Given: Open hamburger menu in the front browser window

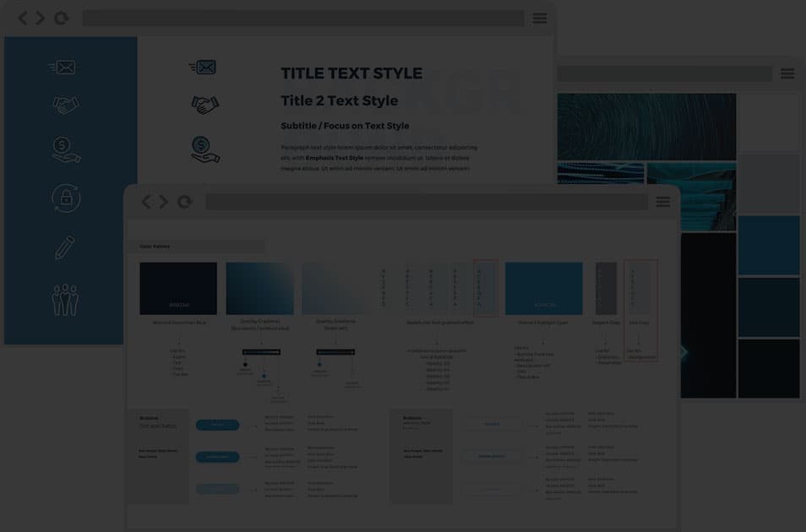Looking at the screenshot, I should [663, 202].
